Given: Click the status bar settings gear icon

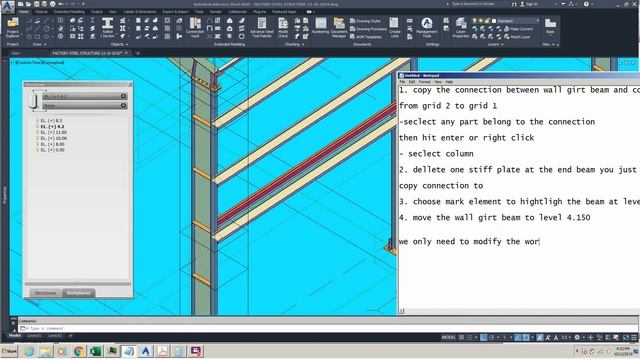Looking at the screenshot, I should click(x=577, y=338).
